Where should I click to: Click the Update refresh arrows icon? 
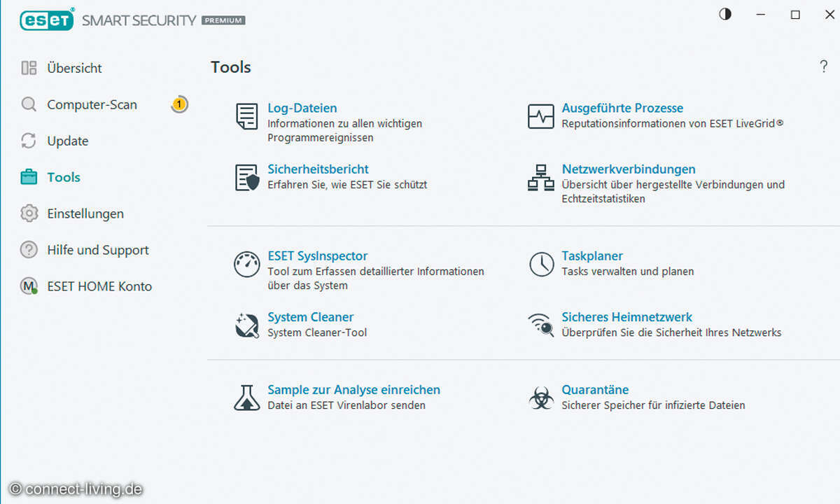click(x=29, y=141)
